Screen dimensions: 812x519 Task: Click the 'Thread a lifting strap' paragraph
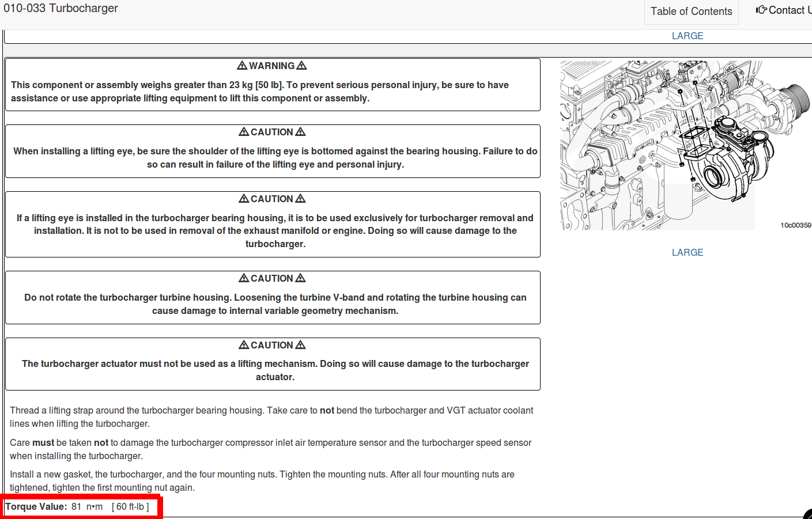tap(271, 417)
